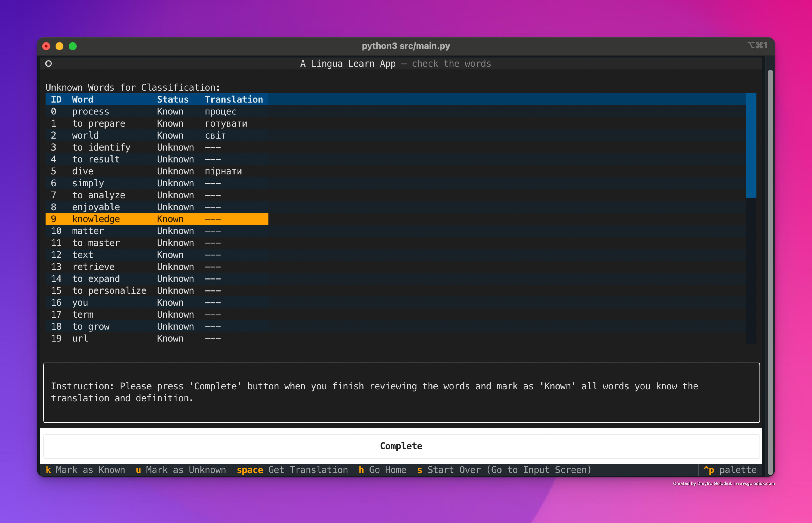Select the row for word 'term'

pos(157,315)
